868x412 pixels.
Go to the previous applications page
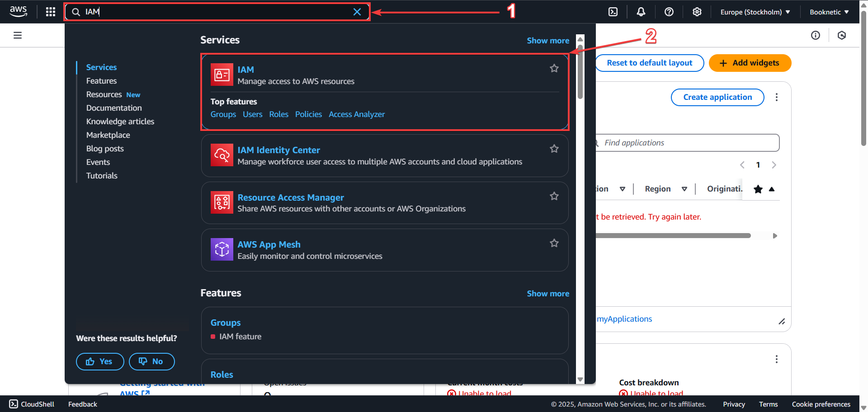[742, 165]
